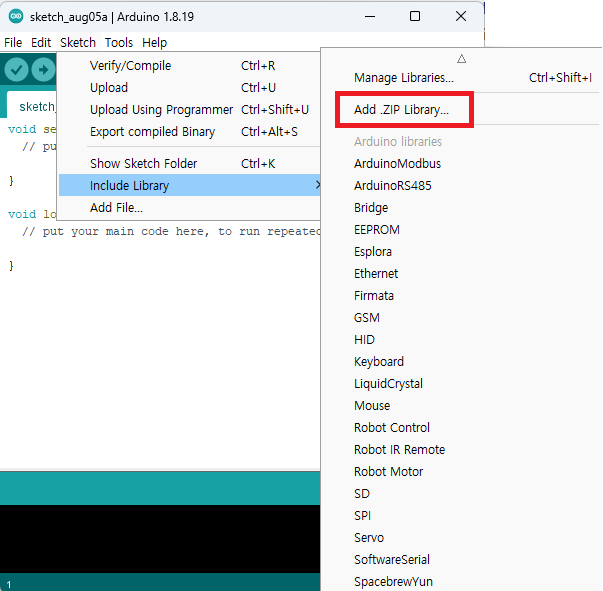
Task: Click the 'void lo' loop function line
Action: click(x=32, y=214)
